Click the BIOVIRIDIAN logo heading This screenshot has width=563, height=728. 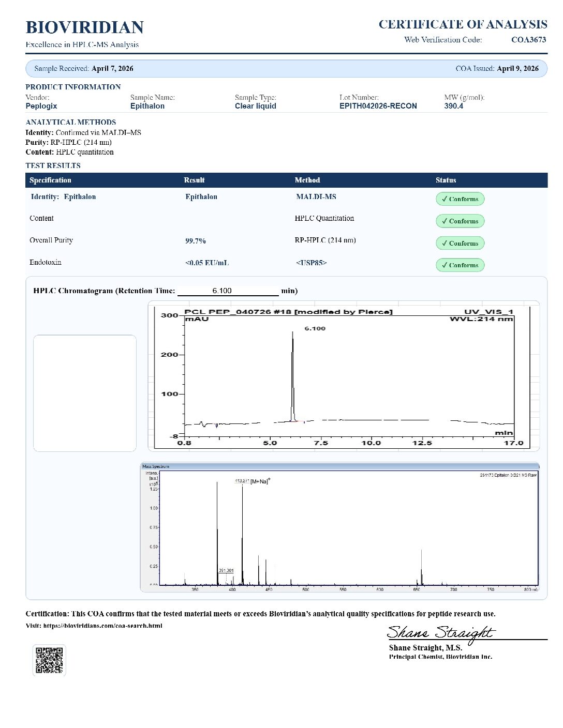[x=85, y=27]
